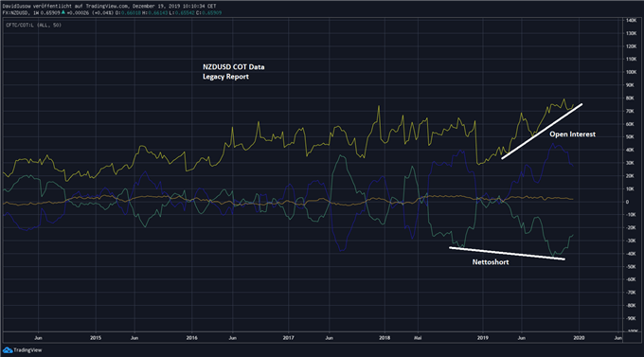The image size is (644, 357).
Task: Click the Mai label on the time axis
Action: click(418, 338)
